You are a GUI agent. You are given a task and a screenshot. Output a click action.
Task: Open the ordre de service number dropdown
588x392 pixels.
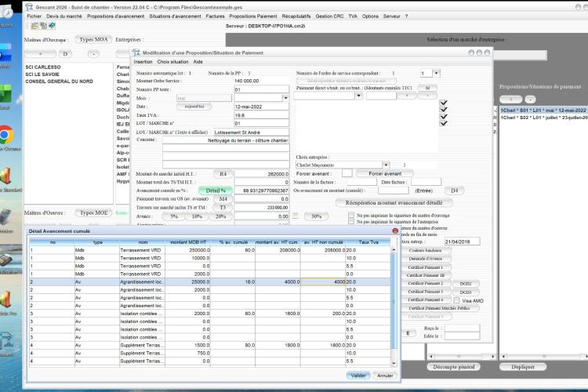point(436,73)
